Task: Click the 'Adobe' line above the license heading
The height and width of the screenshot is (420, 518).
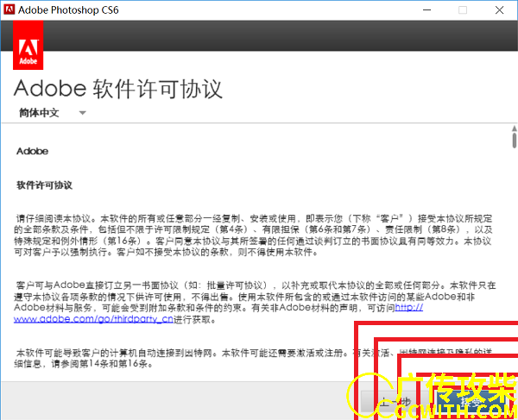Action: (33, 151)
